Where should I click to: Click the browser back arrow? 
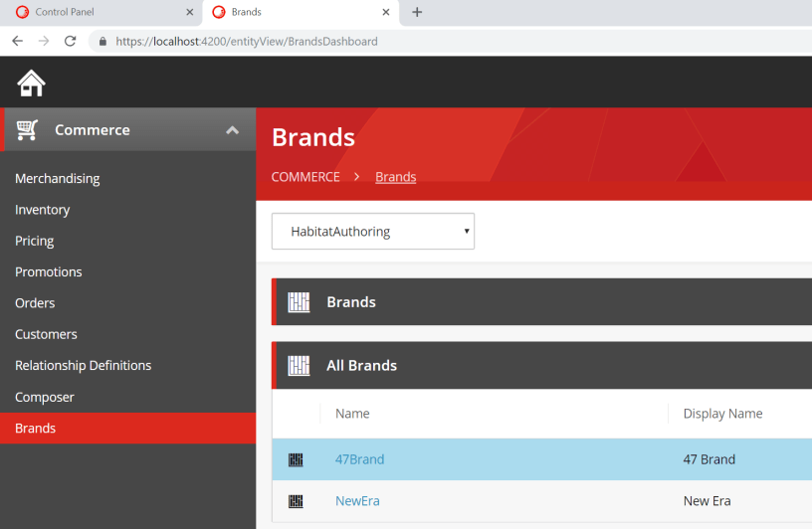[17, 41]
